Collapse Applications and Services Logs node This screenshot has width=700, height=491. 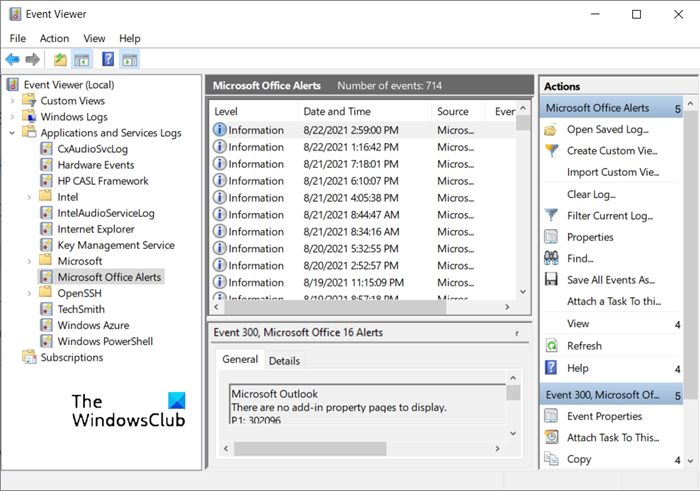(13, 133)
